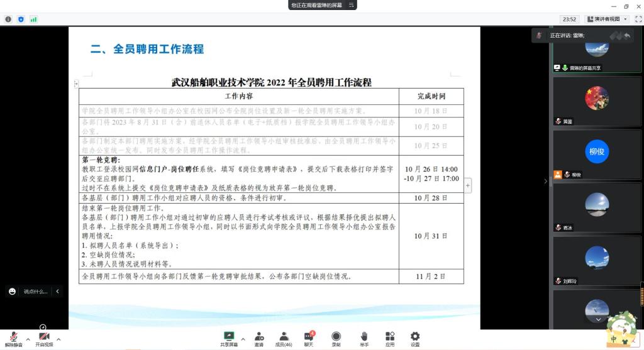Select 柳俊 participant video tile
This screenshot has width=644, height=350.
click(597, 155)
